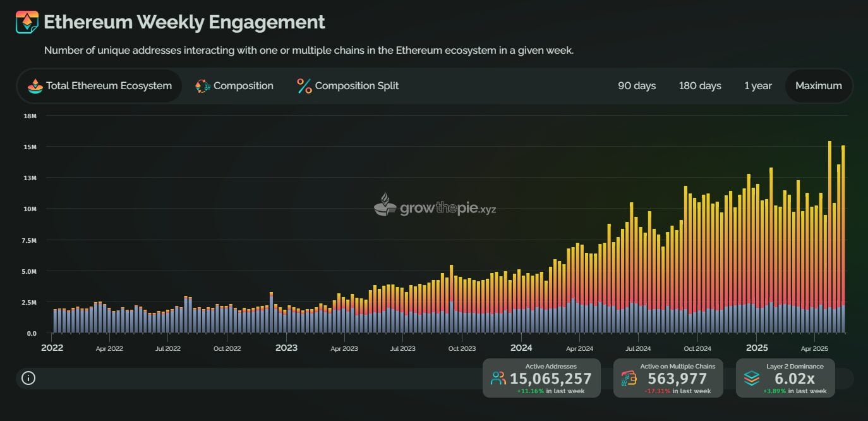
Task: Click the Apr 2023 x-axis label
Action: point(344,348)
